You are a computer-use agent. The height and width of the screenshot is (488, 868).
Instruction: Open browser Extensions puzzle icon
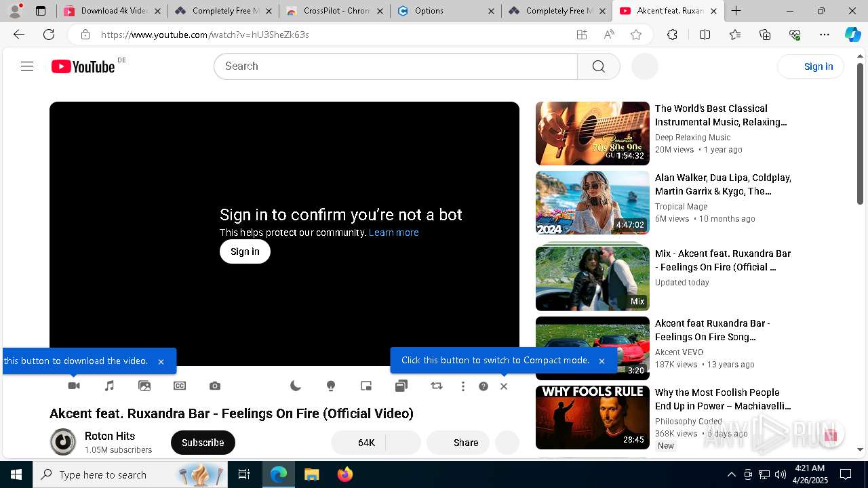(x=672, y=35)
